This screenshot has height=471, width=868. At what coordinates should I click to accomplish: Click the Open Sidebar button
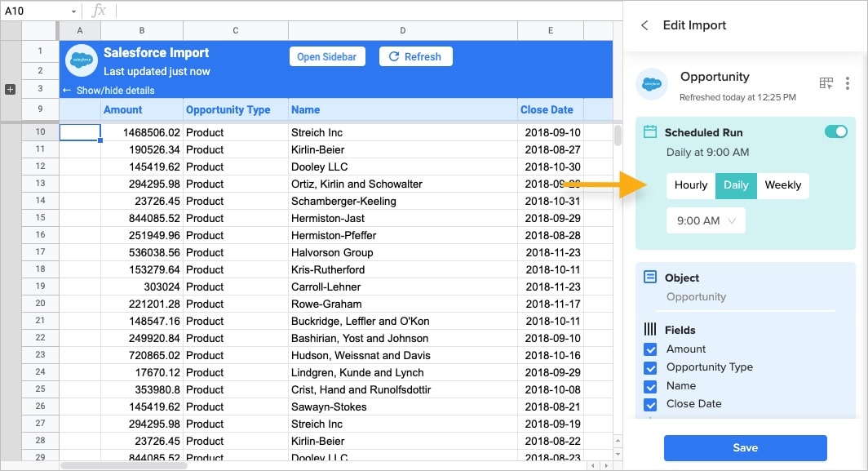(327, 57)
